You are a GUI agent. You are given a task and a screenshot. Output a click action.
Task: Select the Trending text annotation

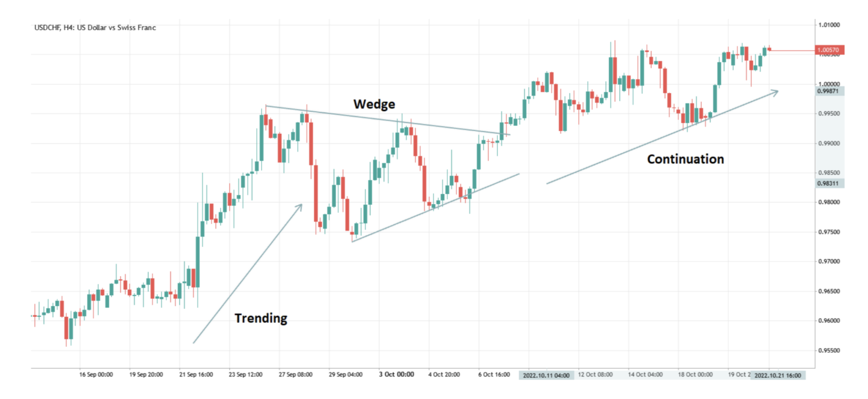pos(261,318)
